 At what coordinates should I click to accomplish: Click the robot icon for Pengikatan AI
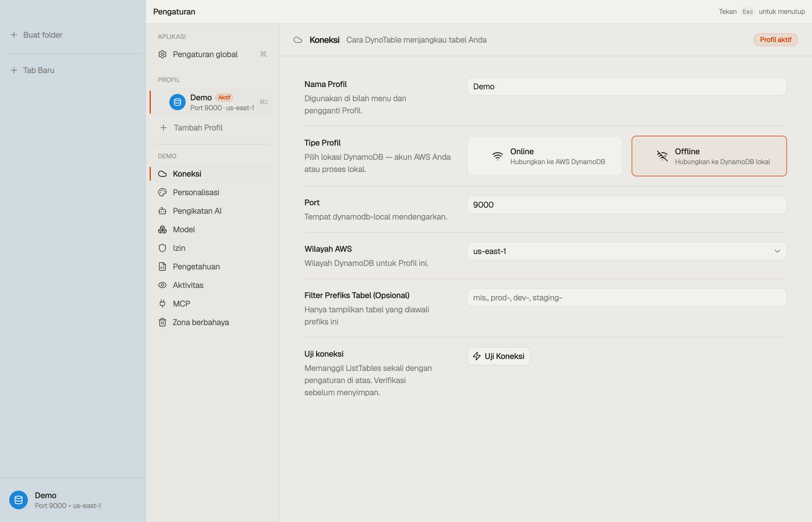click(162, 211)
